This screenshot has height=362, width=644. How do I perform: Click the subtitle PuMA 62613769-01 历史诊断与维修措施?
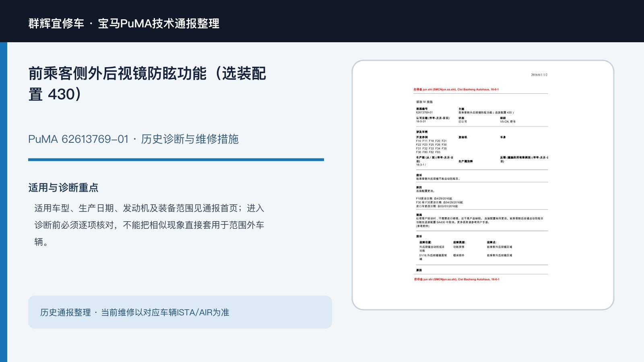(x=133, y=139)
